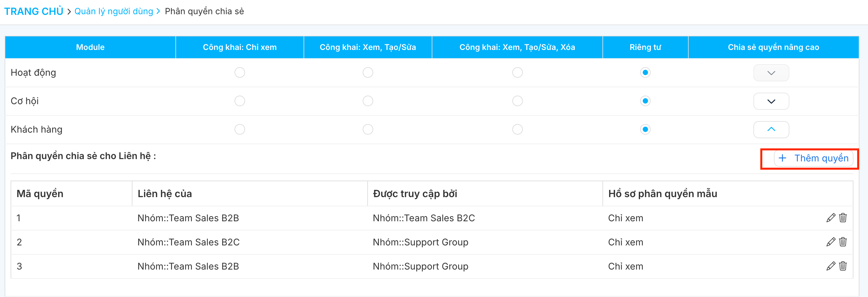Screen dimensions: 868x297
Task: Delete permission rule number 1
Action: click(843, 218)
